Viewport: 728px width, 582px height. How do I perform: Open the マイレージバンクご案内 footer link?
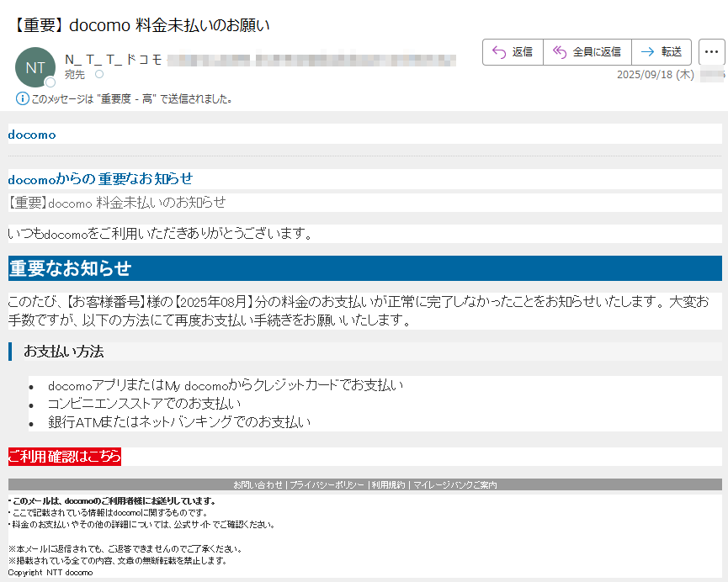tap(454, 485)
